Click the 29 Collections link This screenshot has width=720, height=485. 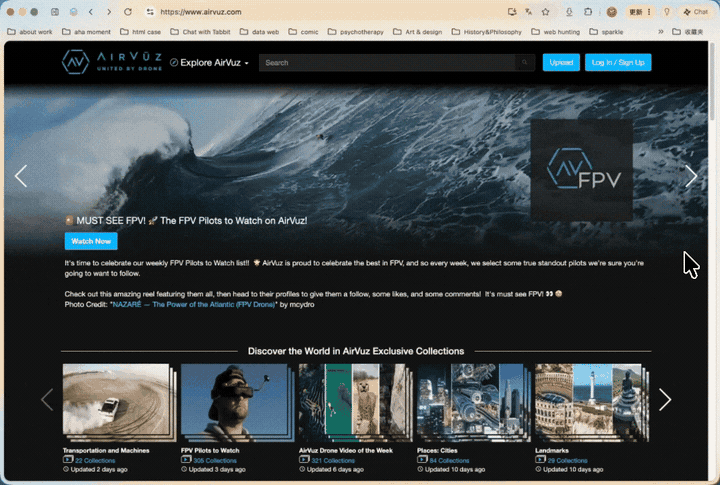point(567,461)
